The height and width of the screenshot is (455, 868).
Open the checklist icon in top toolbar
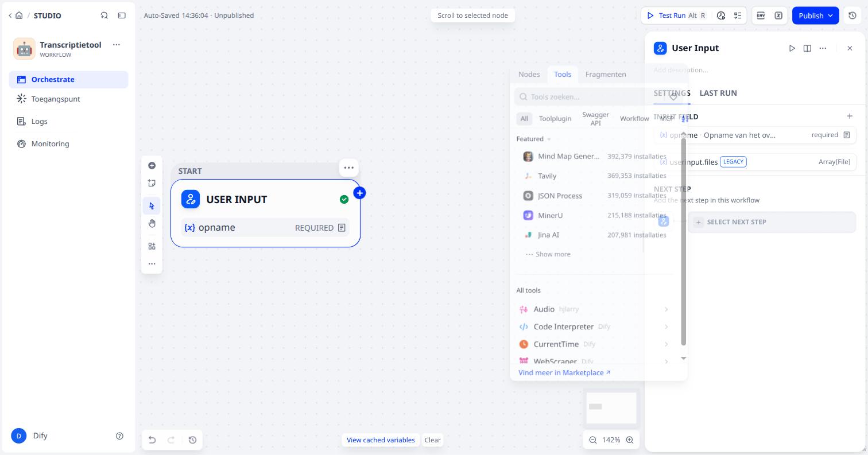(738, 15)
